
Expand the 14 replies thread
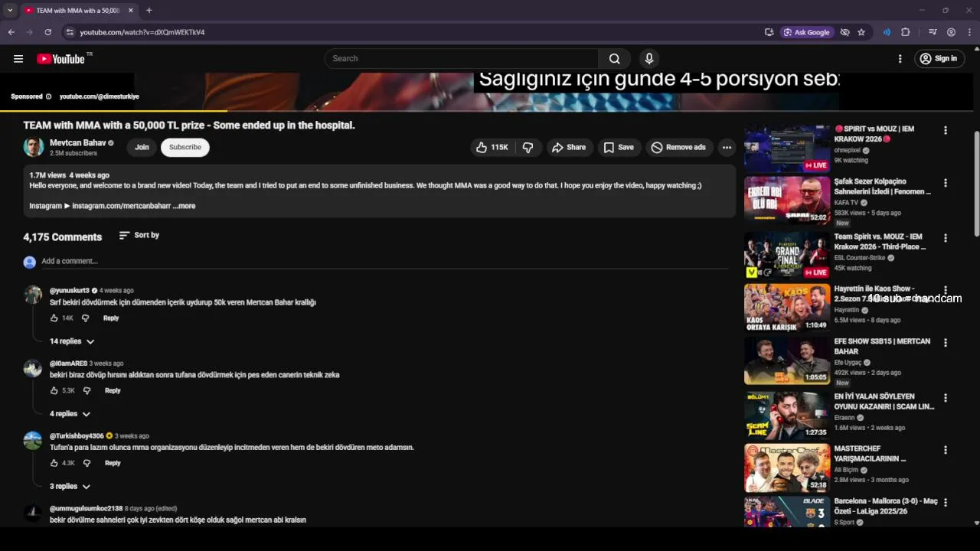click(x=72, y=341)
